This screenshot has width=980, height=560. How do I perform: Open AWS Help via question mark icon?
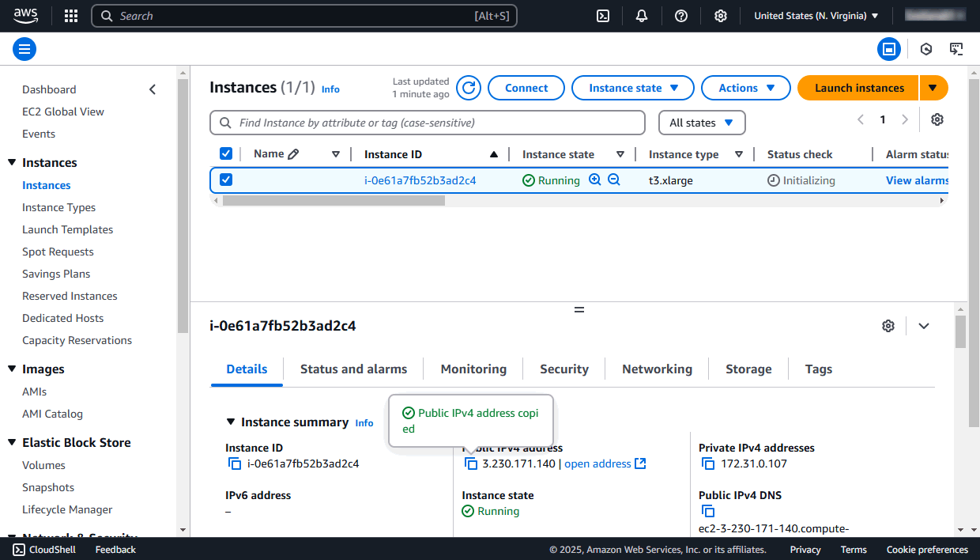point(680,15)
